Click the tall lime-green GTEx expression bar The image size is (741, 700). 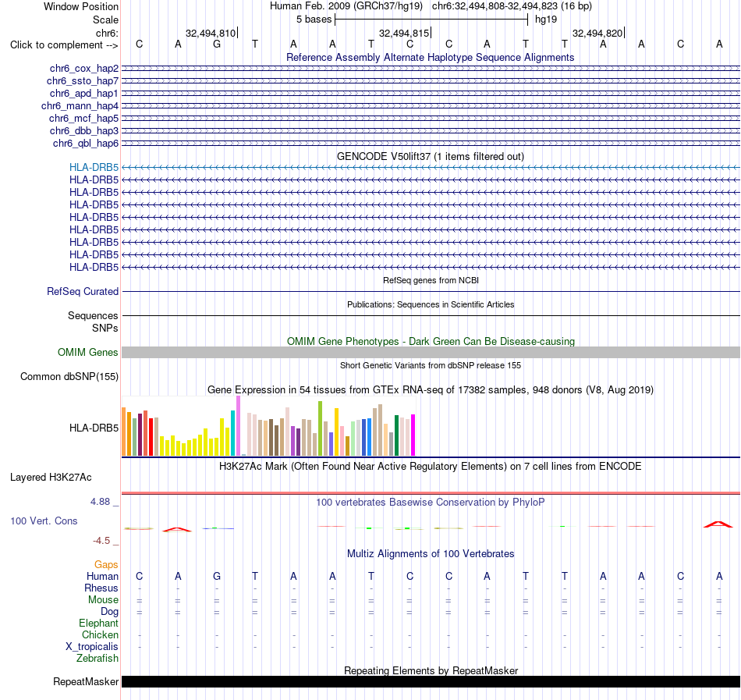coord(321,428)
